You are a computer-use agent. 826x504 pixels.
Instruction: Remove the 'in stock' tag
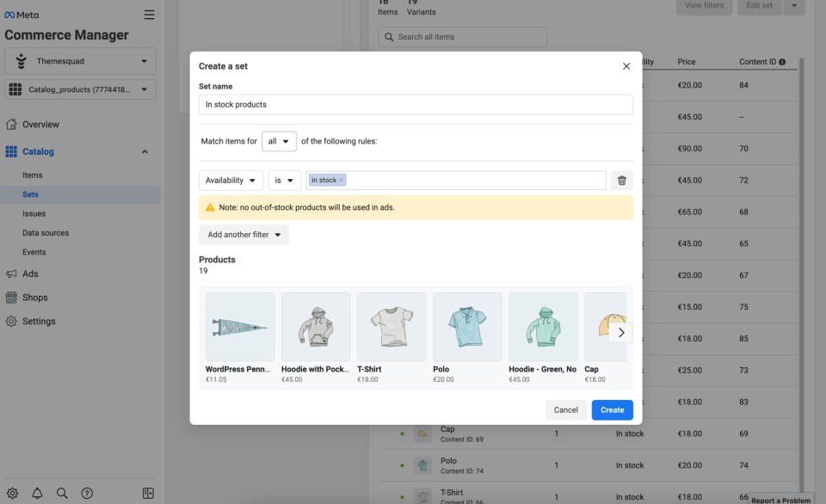(x=342, y=181)
